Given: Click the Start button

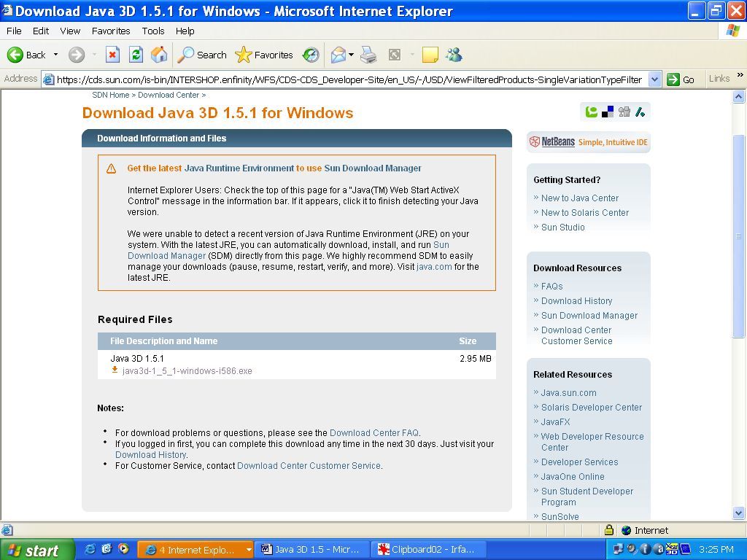Looking at the screenshot, I should [36, 550].
